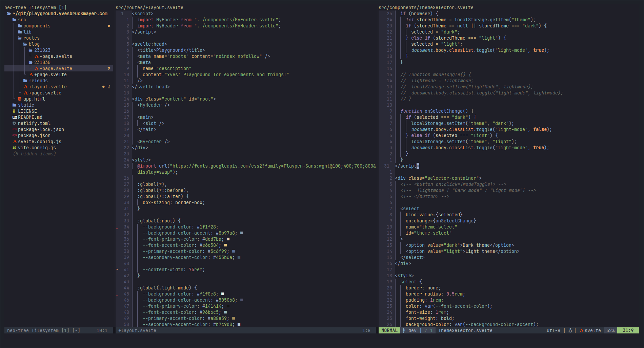The image size is (644, 348).
Task: Click the Dark theme option line
Action: (x=460, y=245)
